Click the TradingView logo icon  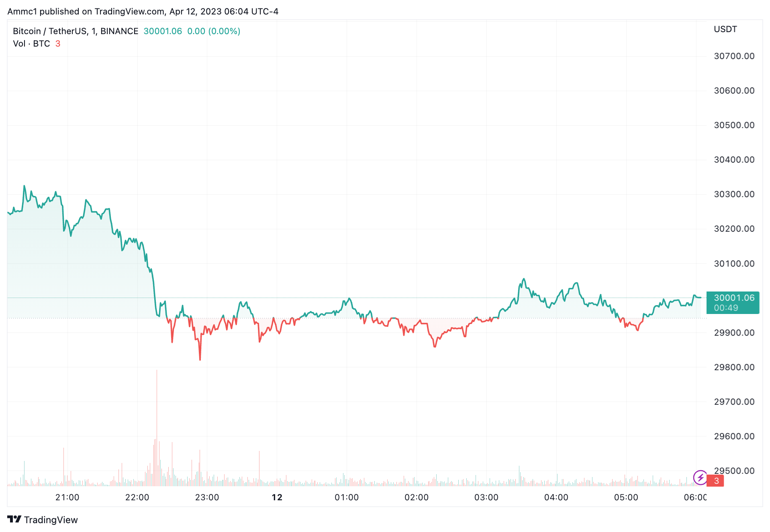(14, 519)
